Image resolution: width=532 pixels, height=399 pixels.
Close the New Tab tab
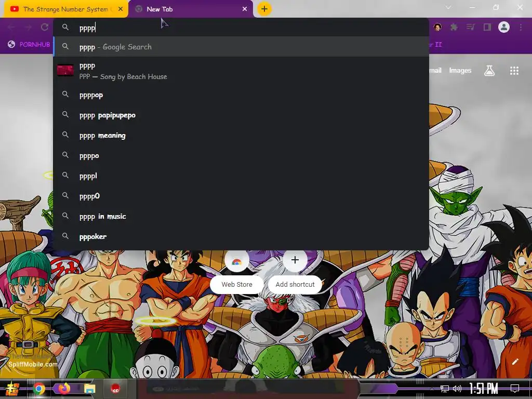coord(245,9)
